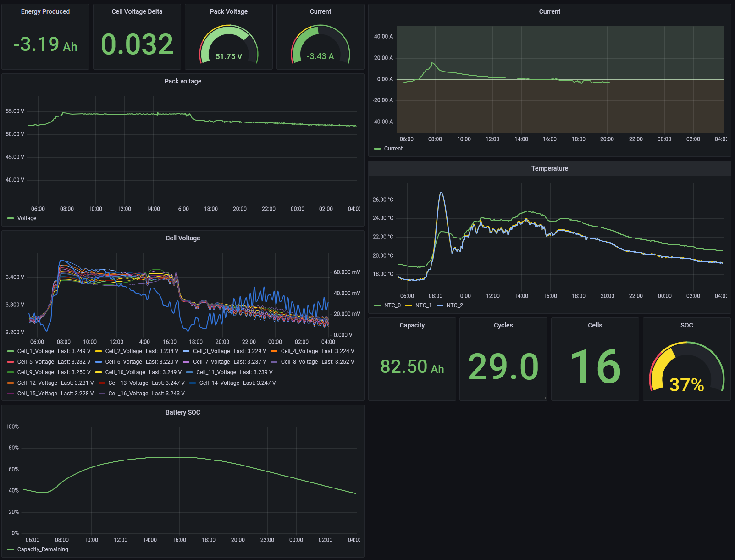Open the Temperature panel header
The image size is (735, 560).
point(550,168)
